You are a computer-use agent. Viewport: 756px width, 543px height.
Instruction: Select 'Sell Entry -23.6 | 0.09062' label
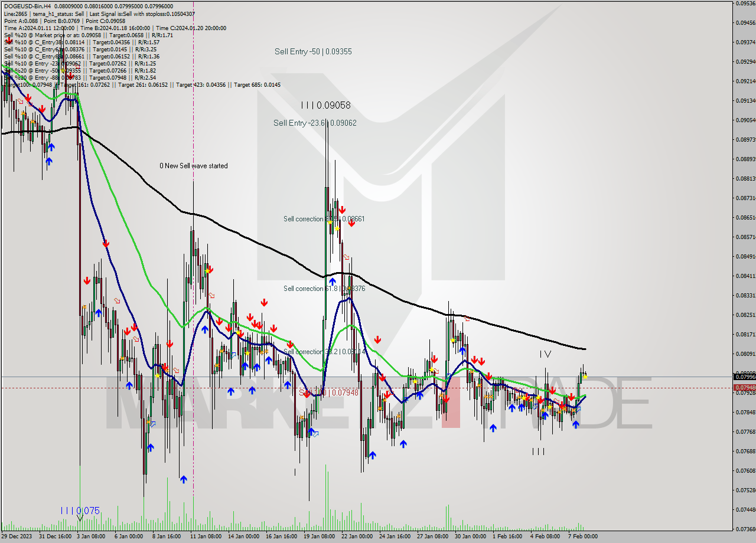click(x=315, y=123)
